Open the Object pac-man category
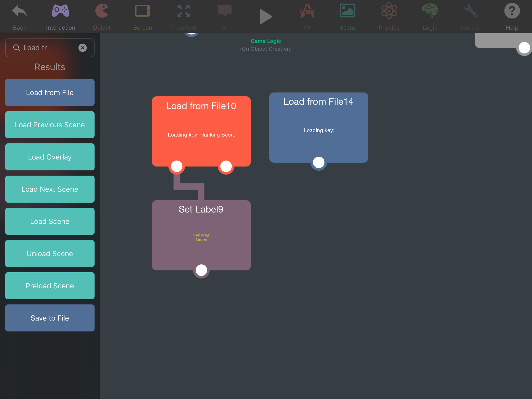532x399 pixels. click(102, 12)
